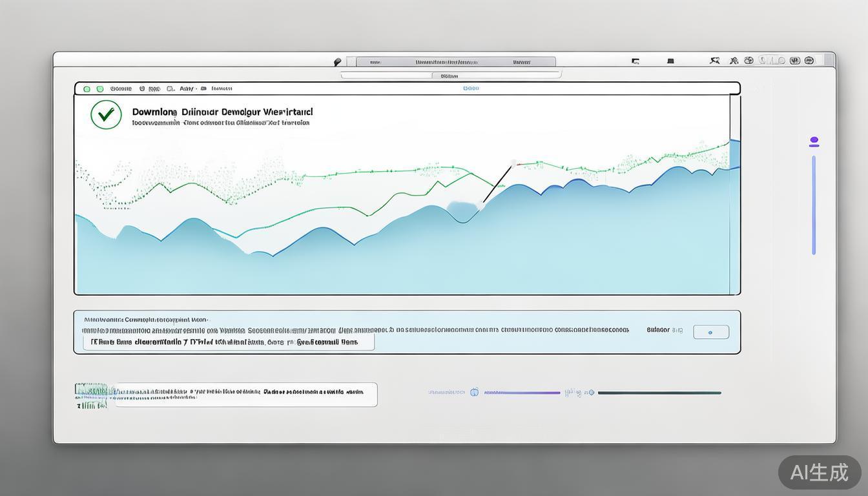Click the dark square icon in title bar
Screen dimensions: 868x496
(670, 61)
